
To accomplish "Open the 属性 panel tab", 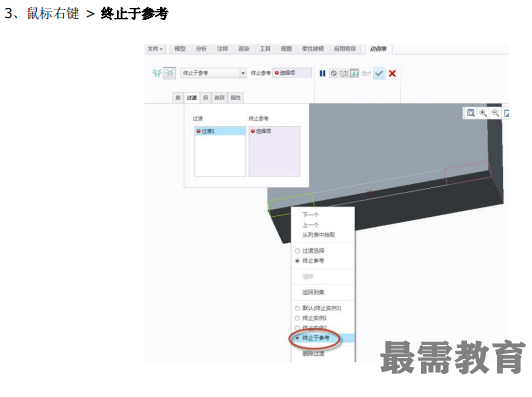I will tap(235, 98).
